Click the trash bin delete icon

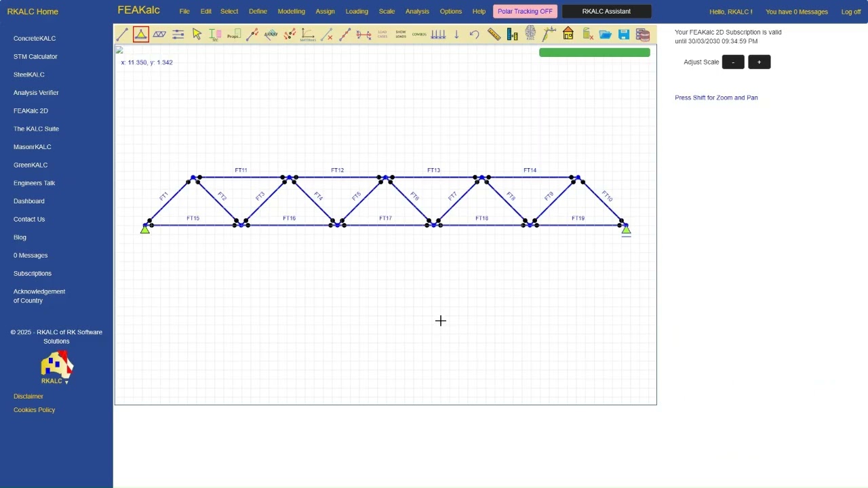tap(587, 34)
